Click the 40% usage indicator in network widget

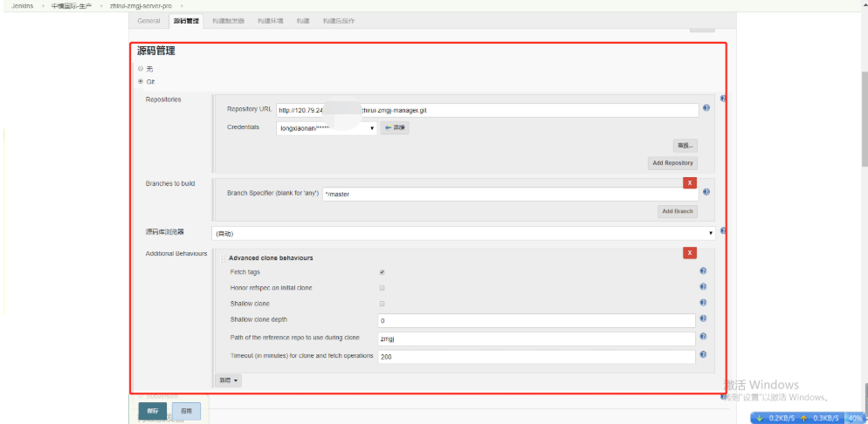(855, 418)
